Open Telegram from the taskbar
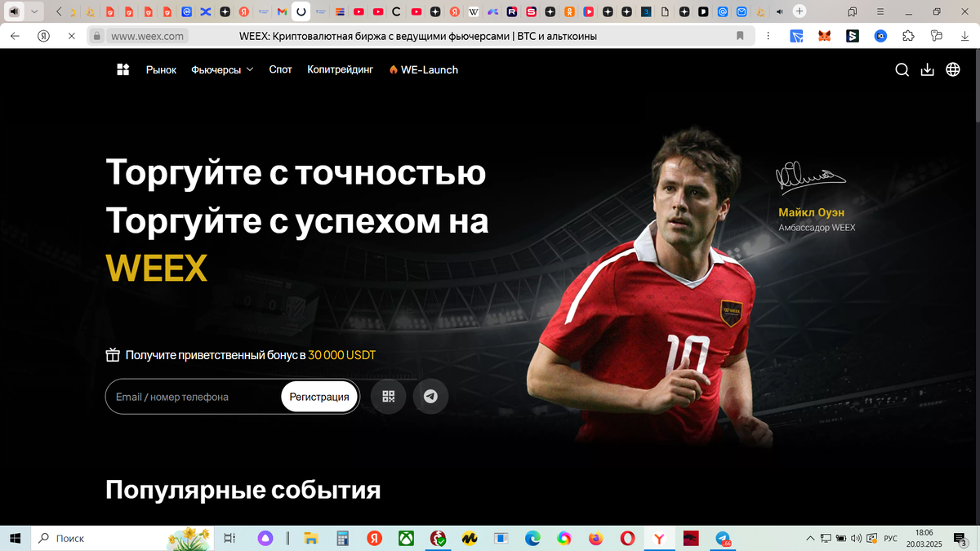This screenshot has width=980, height=551. coord(723,538)
